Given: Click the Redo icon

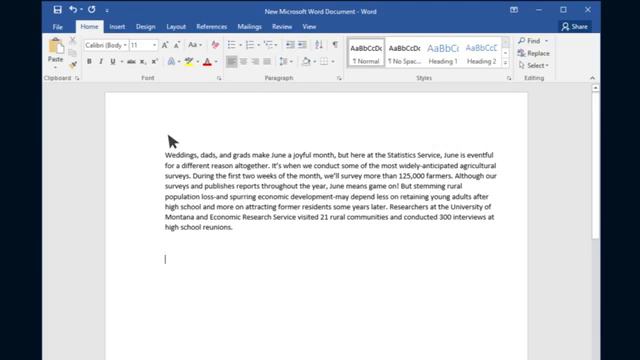Looking at the screenshot, I should pos(91,9).
